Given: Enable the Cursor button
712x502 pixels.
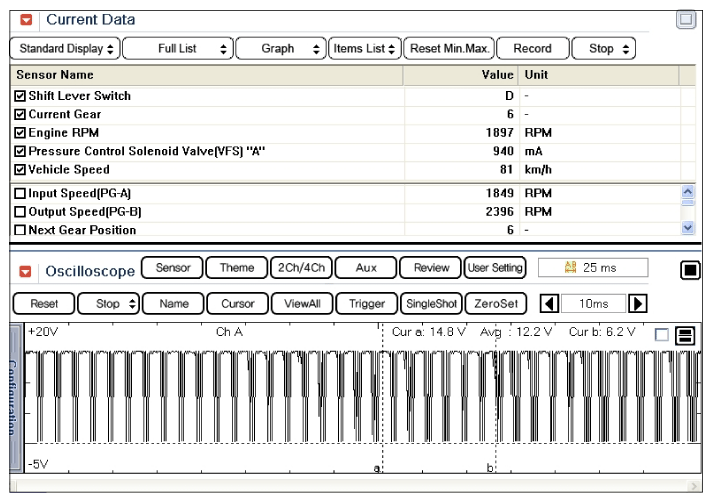Looking at the screenshot, I should point(237,304).
